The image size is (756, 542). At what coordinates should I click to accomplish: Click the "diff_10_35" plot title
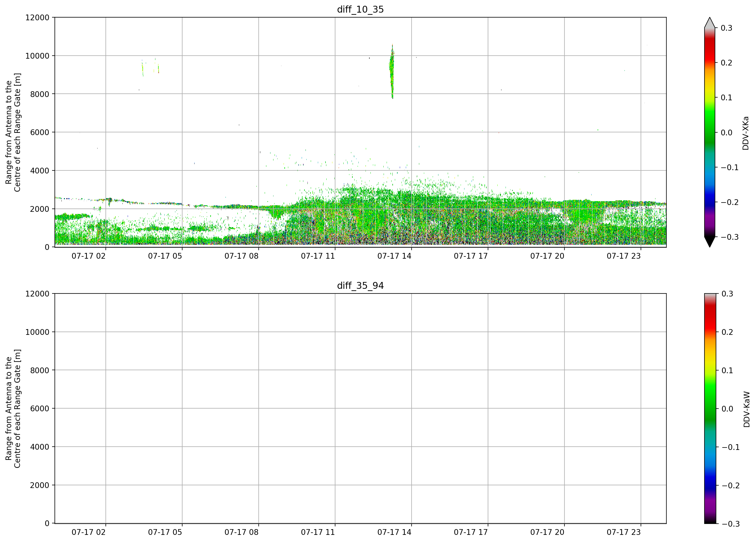(x=360, y=9)
